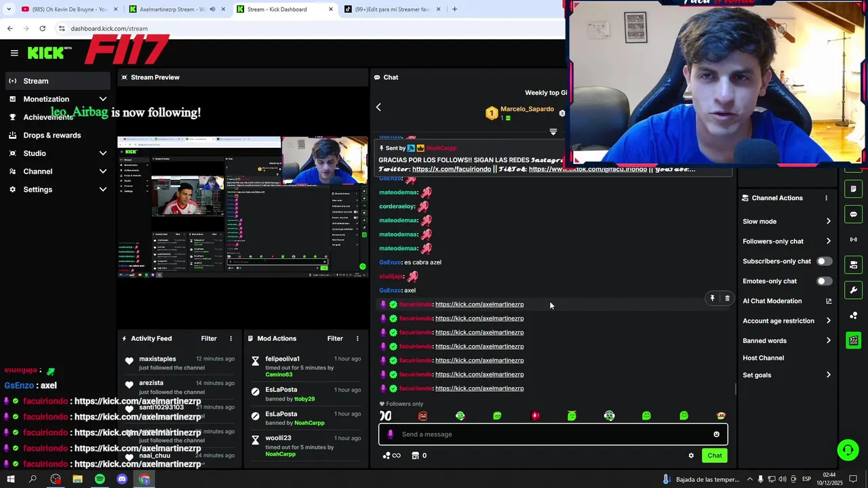The image size is (868, 488).
Task: Open Mod Actions Filter
Action: coord(335,338)
